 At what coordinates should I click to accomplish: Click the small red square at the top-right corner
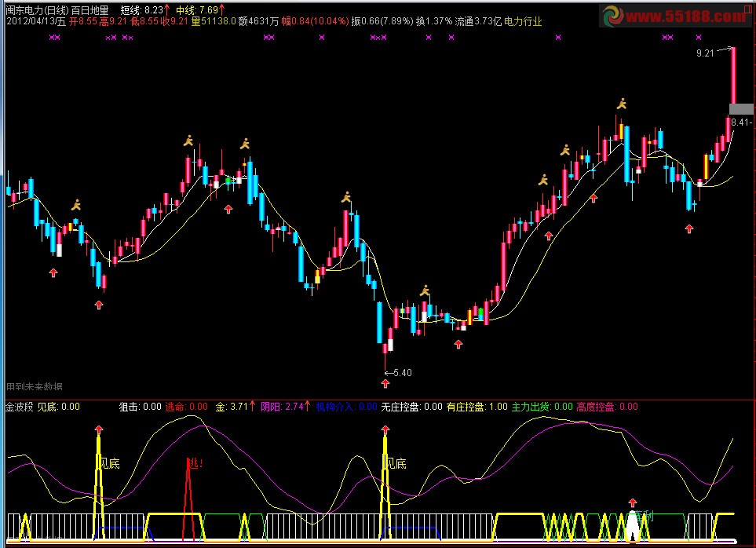(x=748, y=9)
